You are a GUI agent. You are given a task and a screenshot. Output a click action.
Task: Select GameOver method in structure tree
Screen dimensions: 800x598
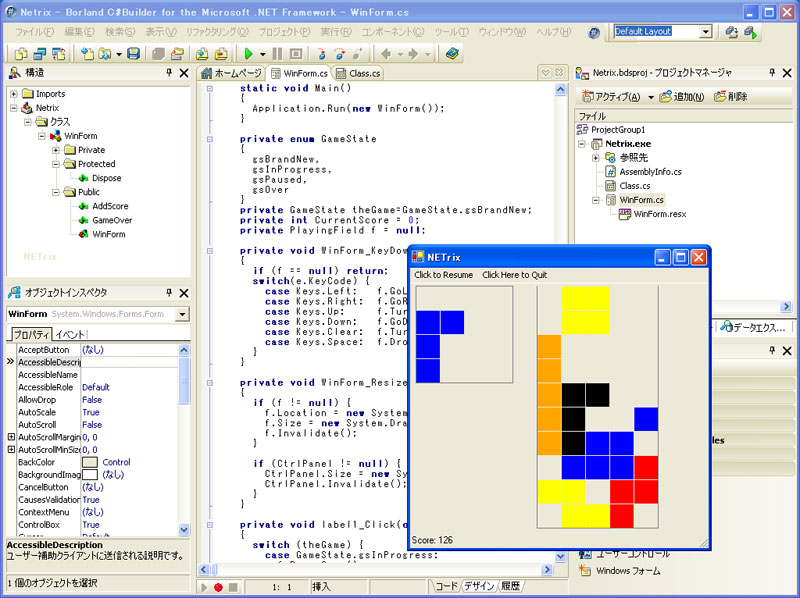[x=112, y=220]
